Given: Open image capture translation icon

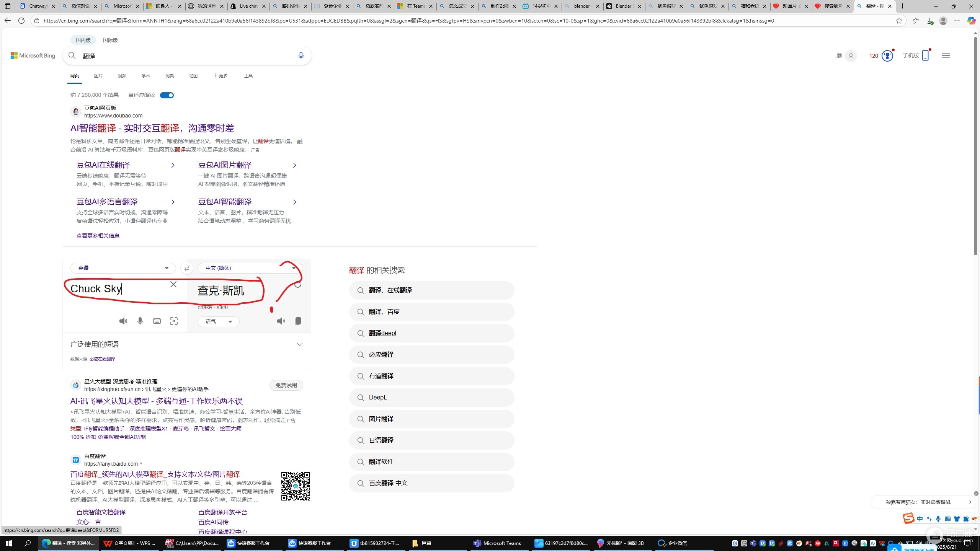Looking at the screenshot, I should point(174,321).
